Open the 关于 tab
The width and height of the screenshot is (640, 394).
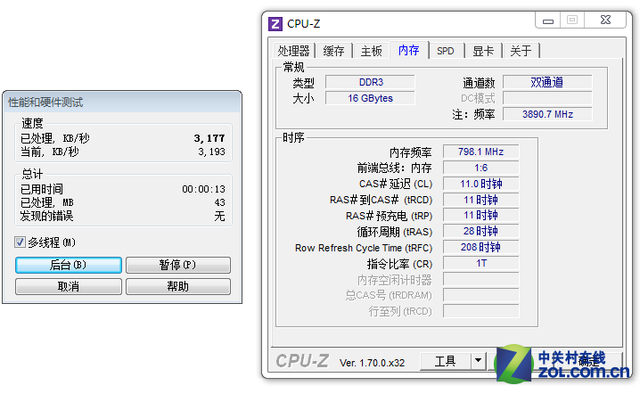pos(520,51)
